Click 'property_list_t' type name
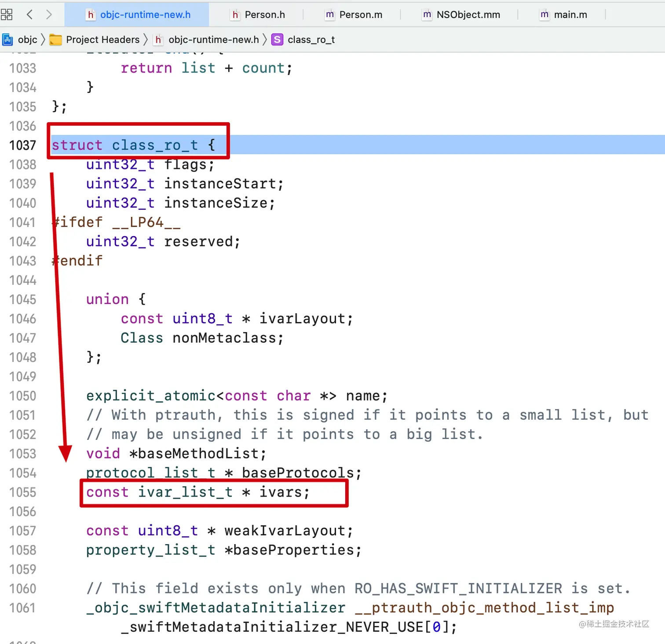The height and width of the screenshot is (644, 665). [151, 550]
